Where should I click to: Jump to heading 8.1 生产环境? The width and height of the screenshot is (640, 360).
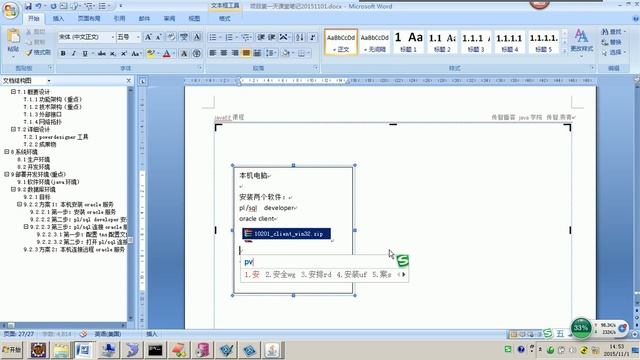click(33, 159)
